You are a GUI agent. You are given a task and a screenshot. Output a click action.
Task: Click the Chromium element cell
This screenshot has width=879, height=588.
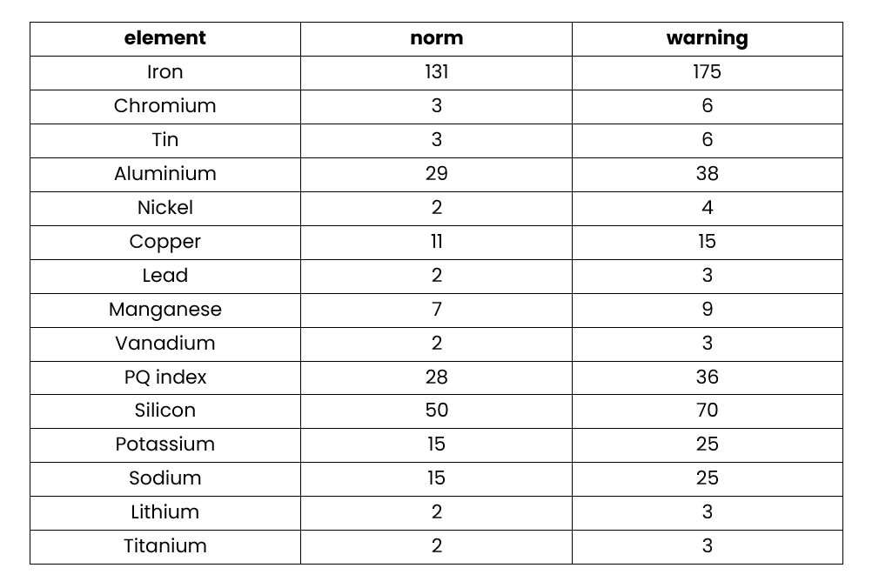(x=165, y=106)
